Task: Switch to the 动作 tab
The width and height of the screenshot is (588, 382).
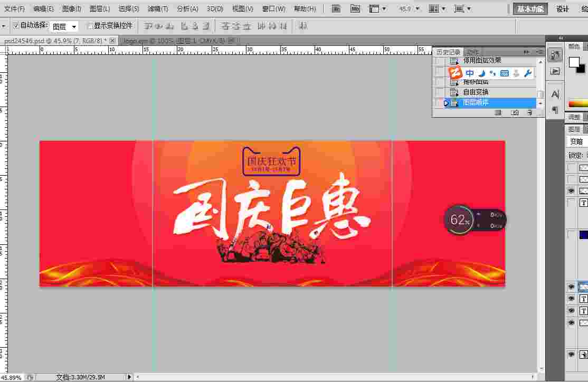Action: pyautogui.click(x=472, y=51)
